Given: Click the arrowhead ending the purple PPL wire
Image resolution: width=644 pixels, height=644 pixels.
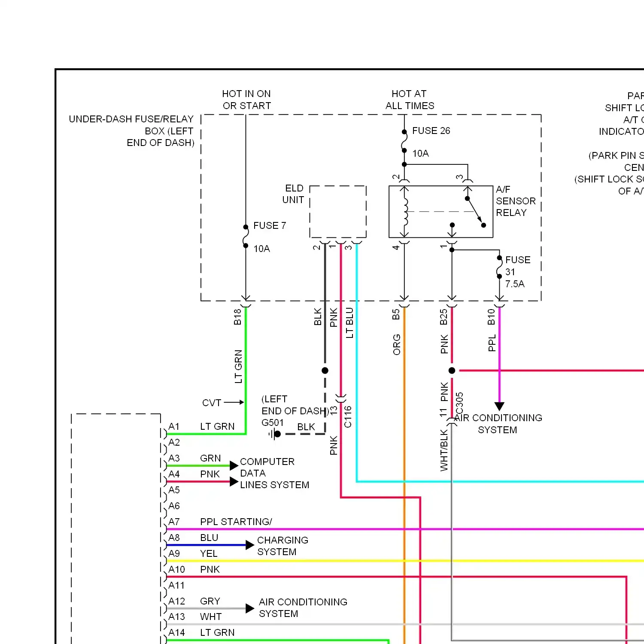Looking at the screenshot, I should coord(499,406).
